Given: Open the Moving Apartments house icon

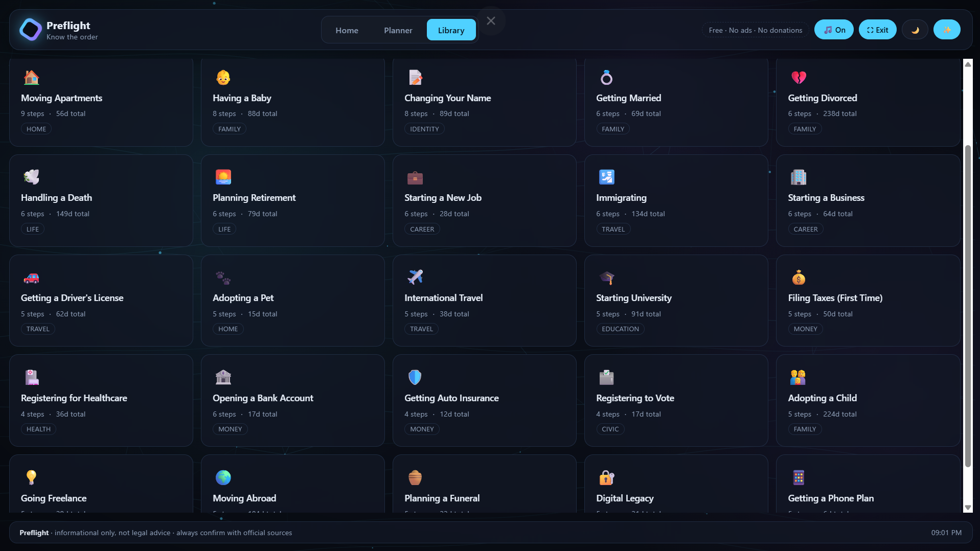Looking at the screenshot, I should [x=31, y=78].
